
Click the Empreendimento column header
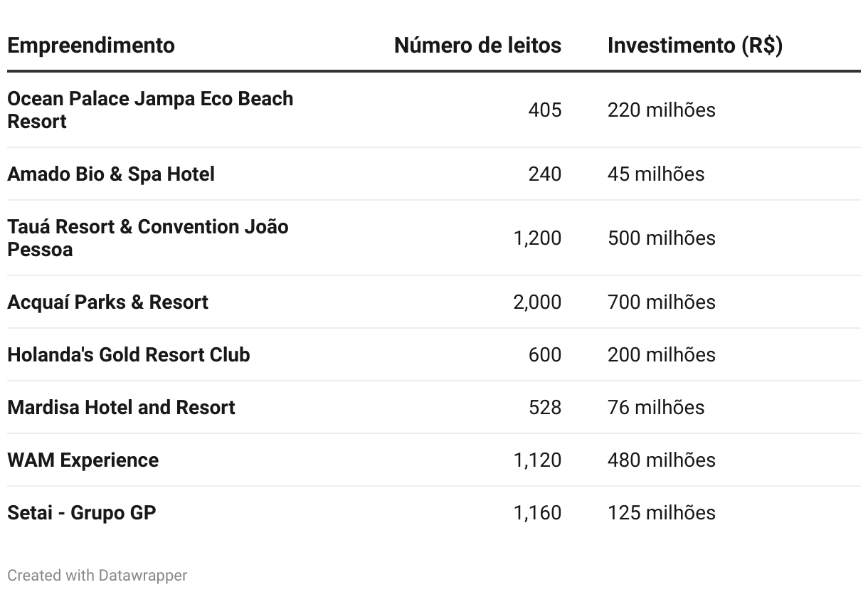point(91,46)
